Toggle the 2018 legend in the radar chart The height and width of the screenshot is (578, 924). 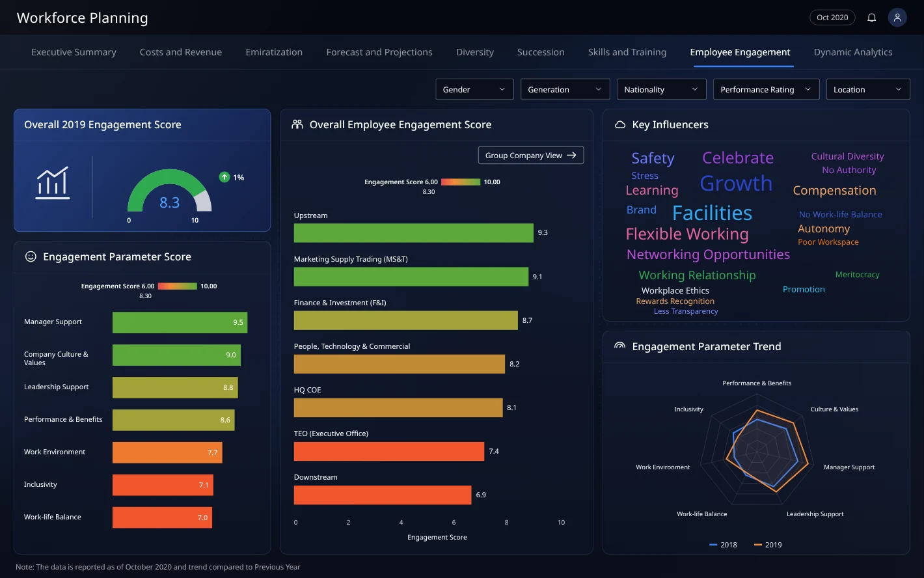(723, 545)
